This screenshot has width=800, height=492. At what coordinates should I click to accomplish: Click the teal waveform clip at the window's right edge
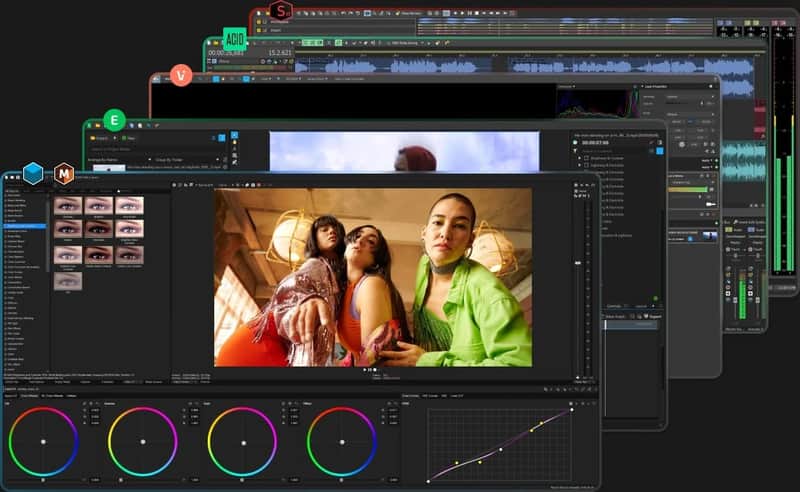click(x=743, y=162)
